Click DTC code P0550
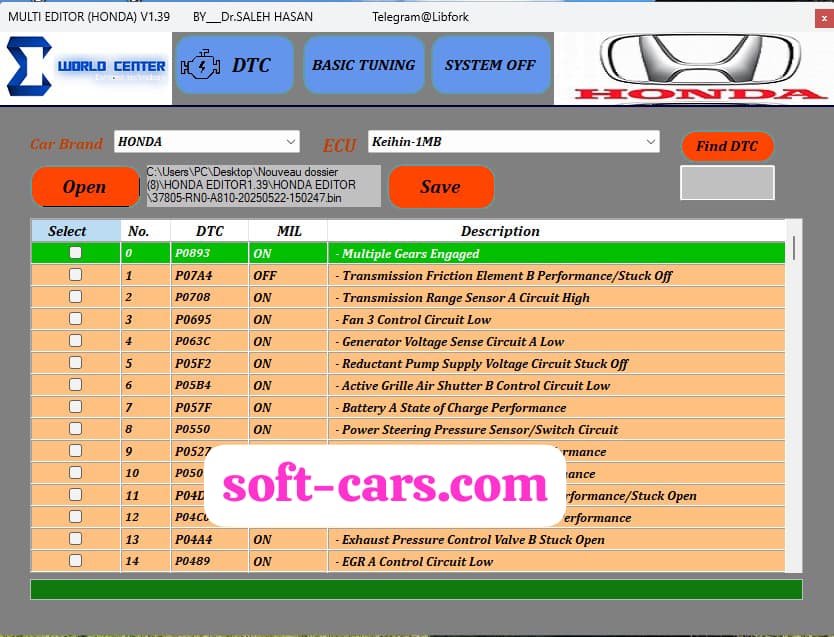834x637 pixels. point(193,430)
